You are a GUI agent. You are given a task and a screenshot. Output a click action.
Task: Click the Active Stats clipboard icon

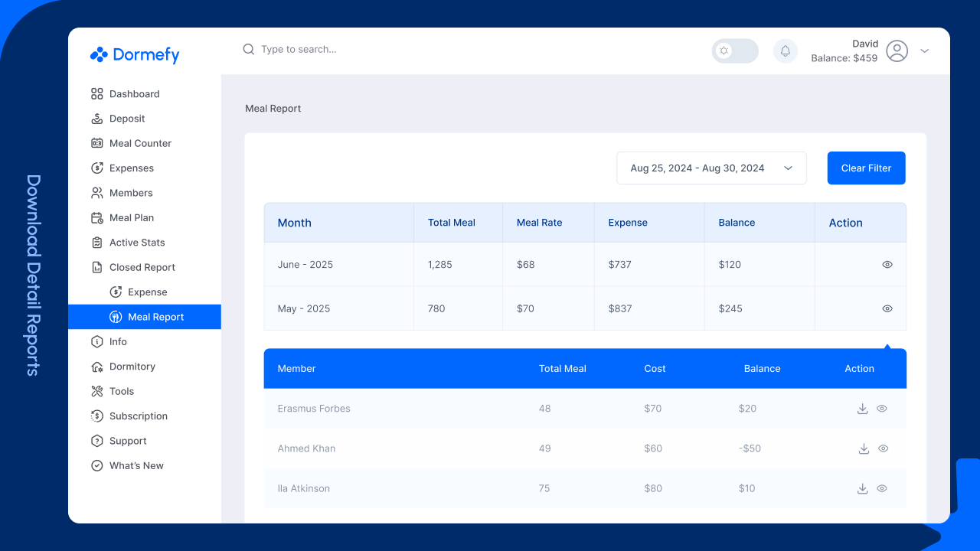(96, 243)
